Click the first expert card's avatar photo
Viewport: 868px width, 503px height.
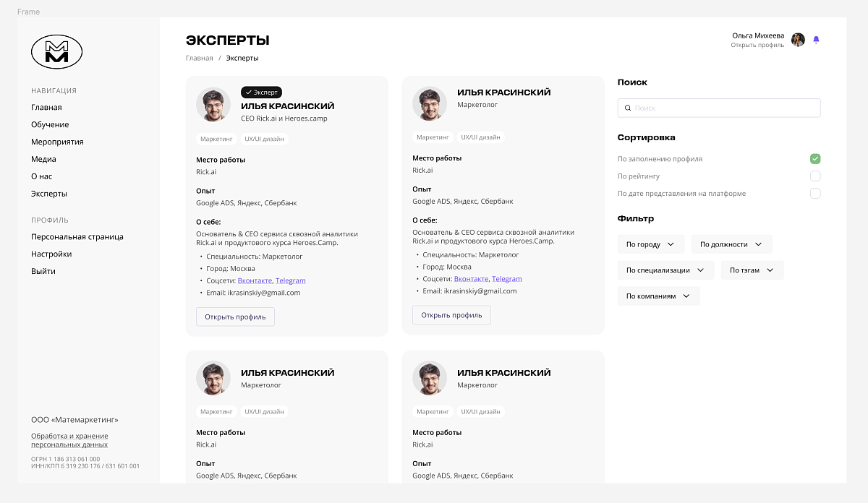click(x=213, y=105)
